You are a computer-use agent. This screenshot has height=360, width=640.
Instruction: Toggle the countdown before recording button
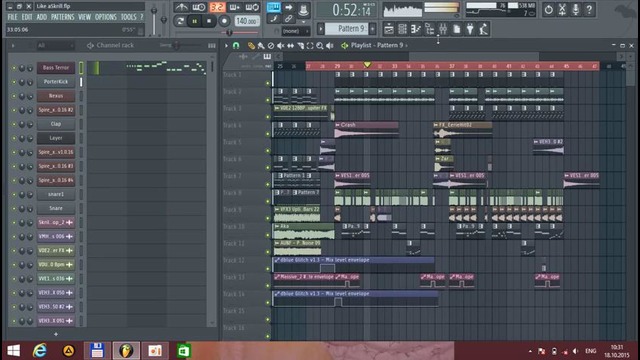(x=217, y=7)
